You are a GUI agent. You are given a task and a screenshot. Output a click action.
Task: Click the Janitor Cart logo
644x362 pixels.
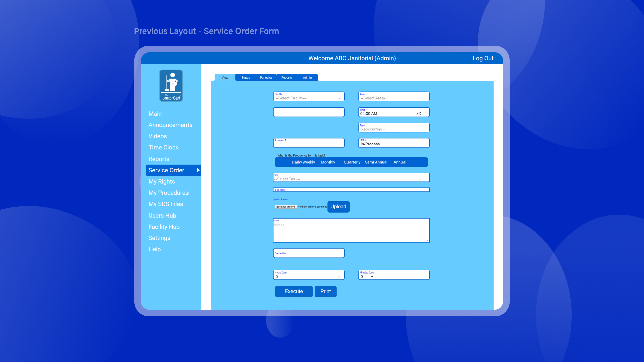[x=171, y=85]
